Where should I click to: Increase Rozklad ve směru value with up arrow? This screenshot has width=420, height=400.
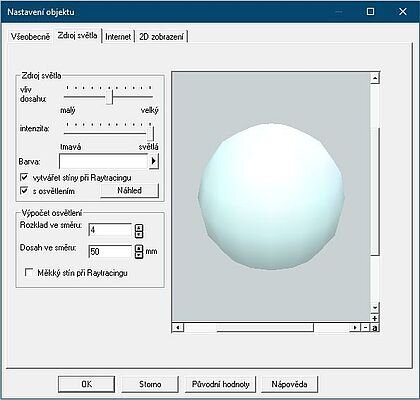(139, 228)
